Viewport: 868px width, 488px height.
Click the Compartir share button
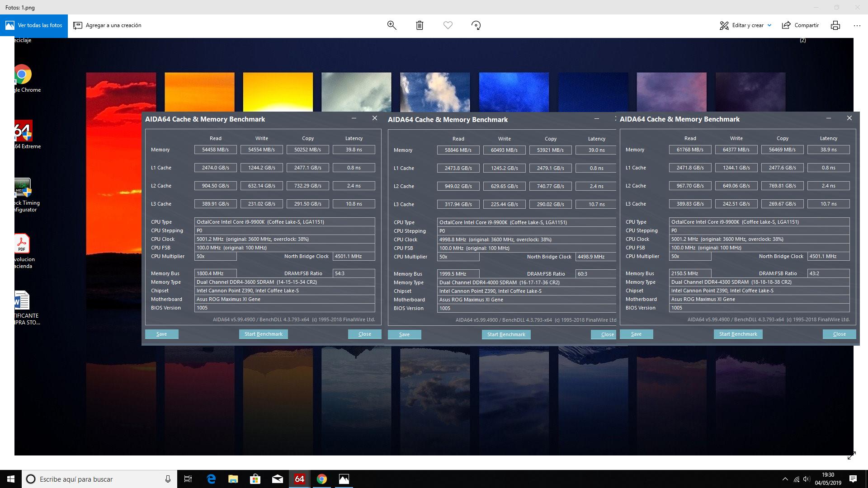(x=801, y=25)
